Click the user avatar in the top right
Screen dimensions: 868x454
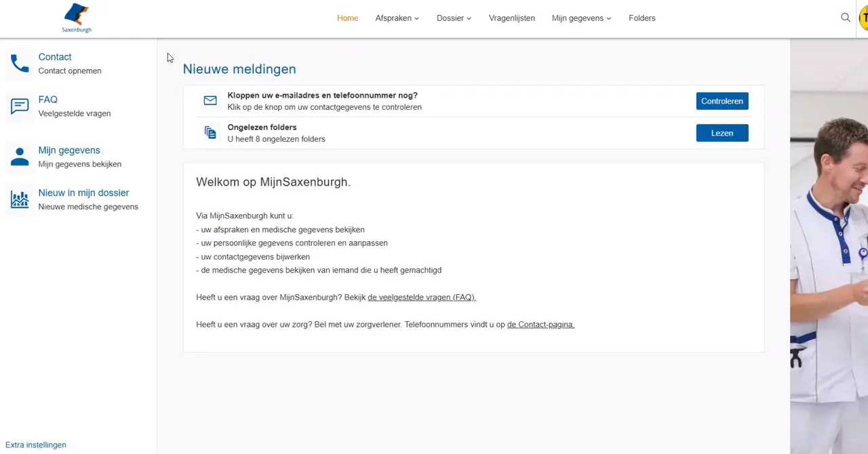pos(864,18)
